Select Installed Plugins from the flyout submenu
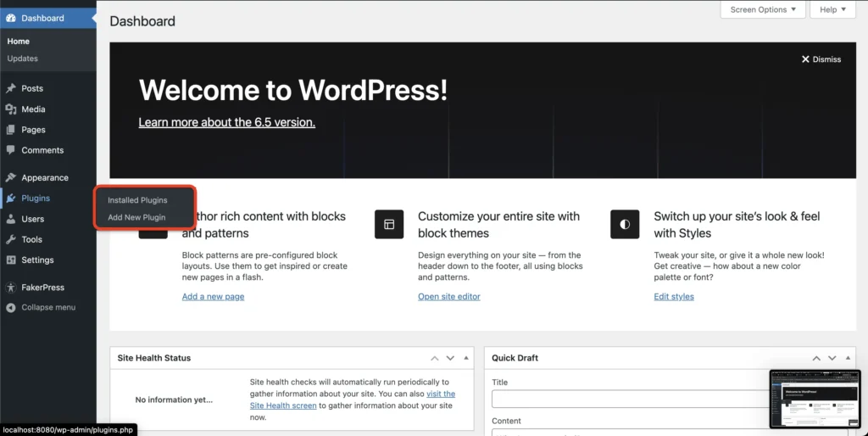This screenshot has height=436, width=868. (137, 200)
